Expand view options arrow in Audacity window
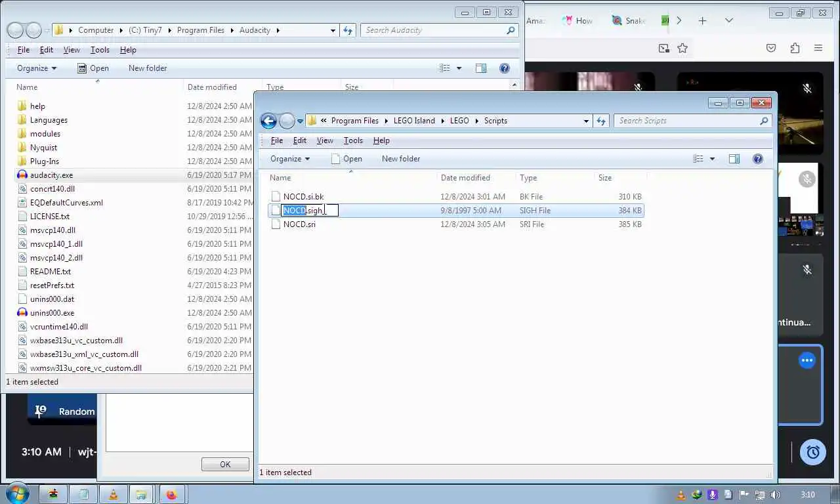 [459, 68]
